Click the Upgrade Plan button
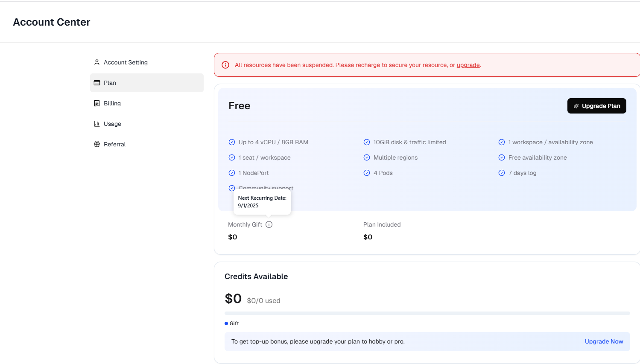 point(596,106)
